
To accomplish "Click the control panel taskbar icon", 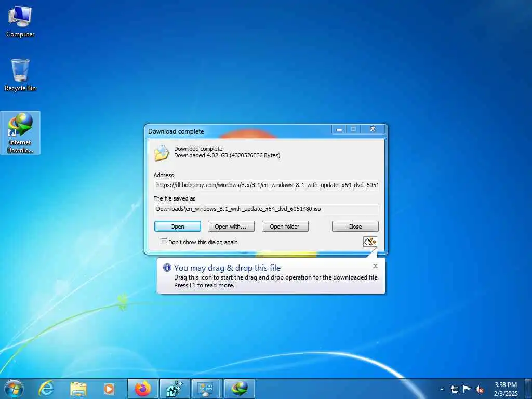I will point(206,389).
